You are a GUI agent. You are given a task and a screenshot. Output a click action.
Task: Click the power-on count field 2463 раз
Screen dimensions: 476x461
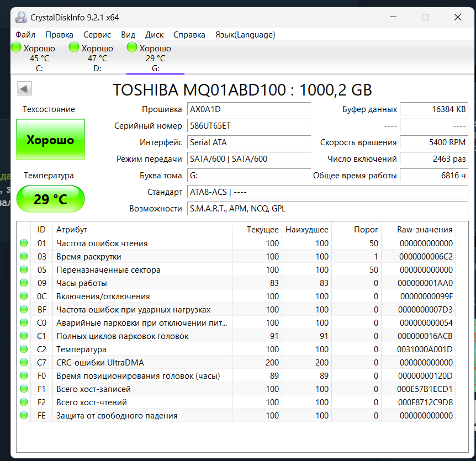(434, 158)
